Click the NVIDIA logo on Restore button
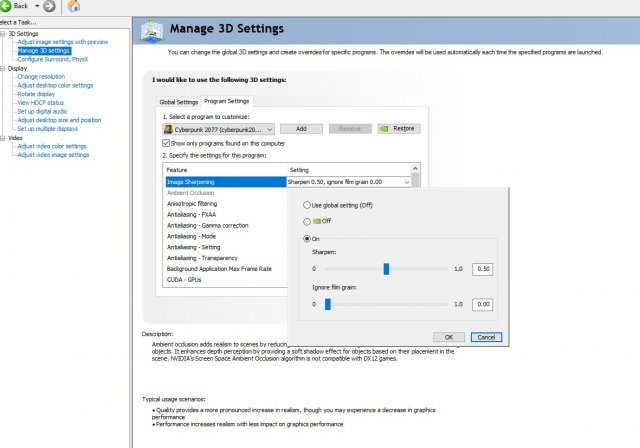 click(x=384, y=129)
